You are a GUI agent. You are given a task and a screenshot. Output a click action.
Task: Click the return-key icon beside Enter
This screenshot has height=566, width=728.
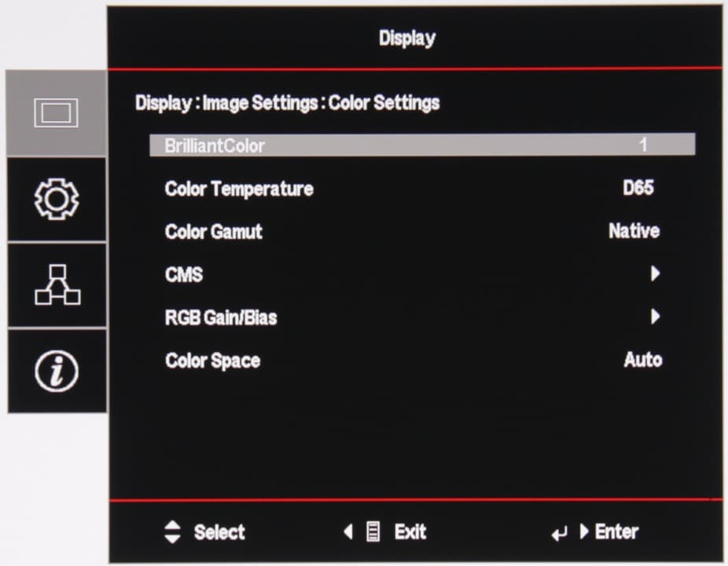[560, 534]
